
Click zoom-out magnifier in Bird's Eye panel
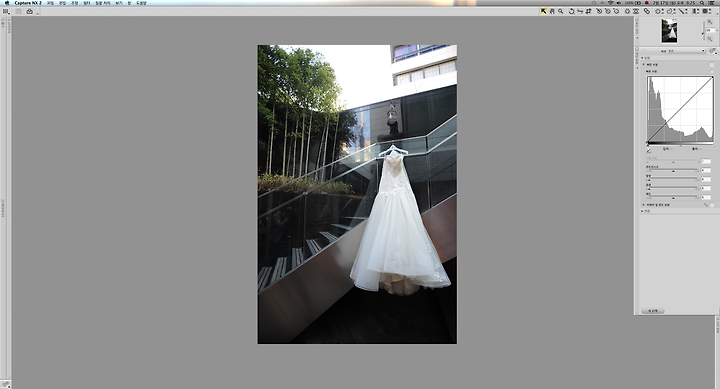[709, 39]
